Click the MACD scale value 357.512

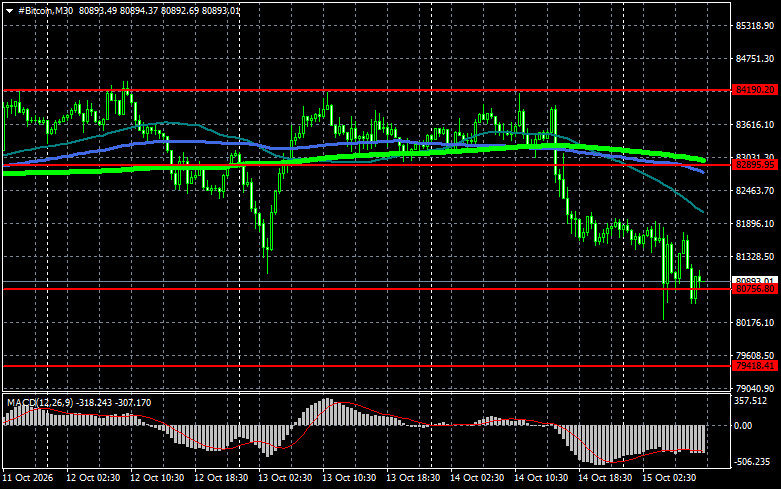pyautogui.click(x=751, y=401)
